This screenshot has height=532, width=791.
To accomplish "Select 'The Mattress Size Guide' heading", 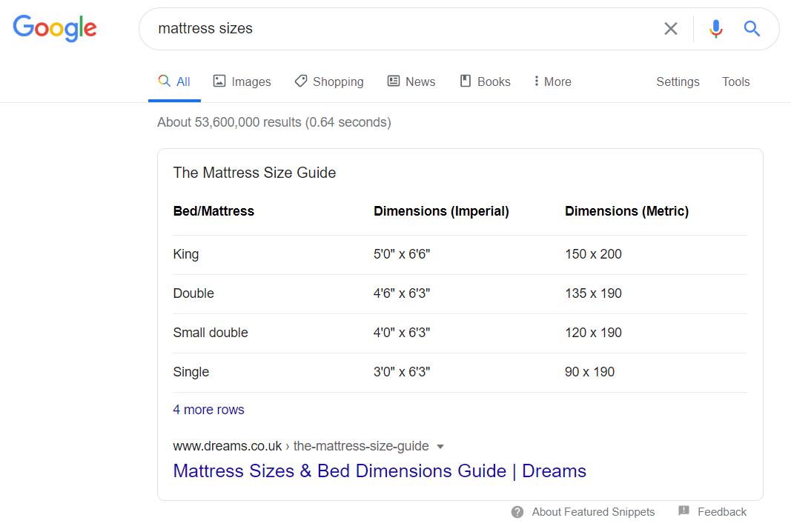I will (x=254, y=173).
